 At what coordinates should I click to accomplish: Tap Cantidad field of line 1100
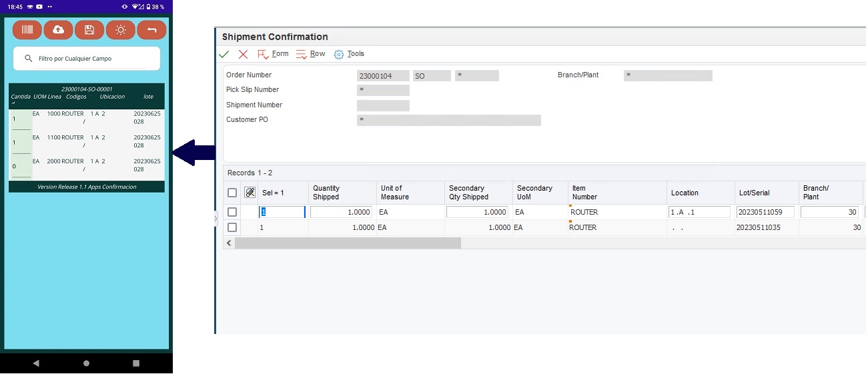[21, 143]
